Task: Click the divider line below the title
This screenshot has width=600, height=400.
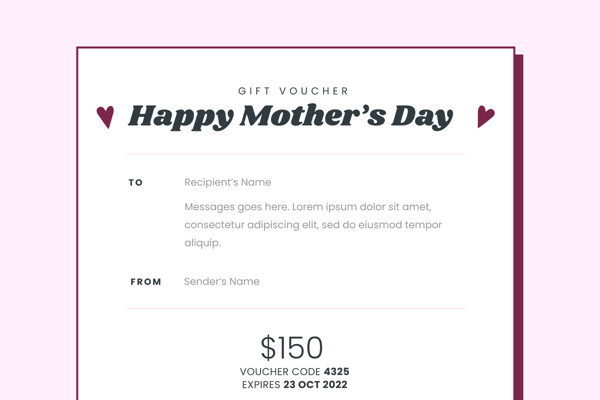Action: [x=296, y=154]
